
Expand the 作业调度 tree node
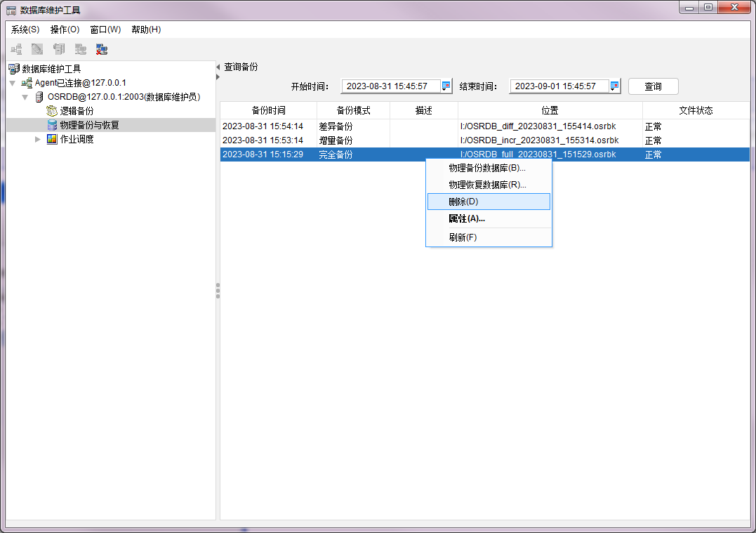(38, 139)
